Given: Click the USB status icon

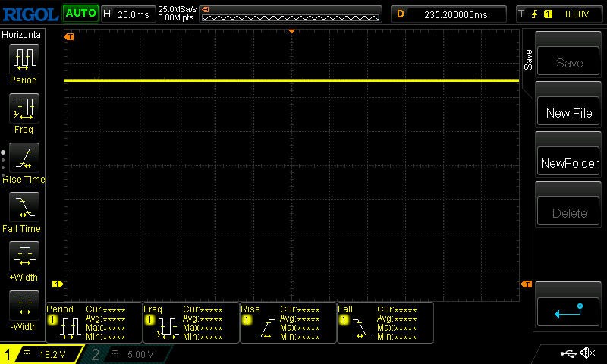Looking at the screenshot, I should pos(568,353).
